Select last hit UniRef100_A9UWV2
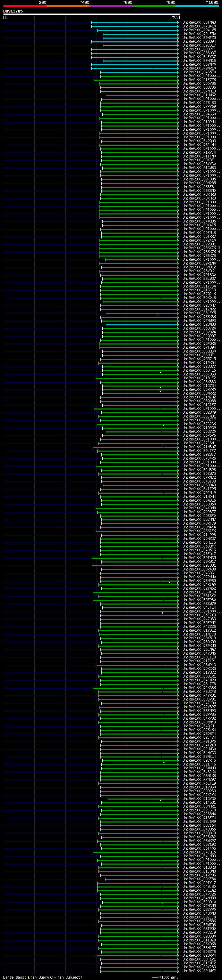The image size is (222, 980). pyautogui.click(x=199, y=971)
